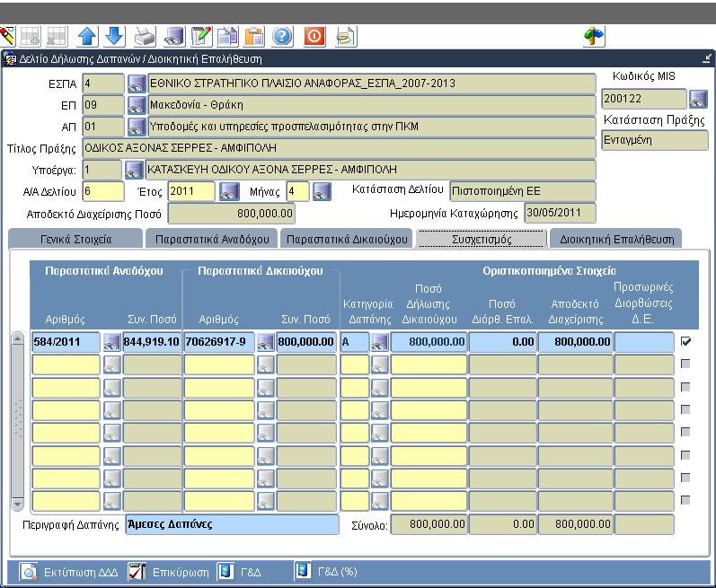The width and height of the screenshot is (716, 588).
Task: Switch to Διοικητική Επαλήθευση tab
Action: [x=616, y=239]
